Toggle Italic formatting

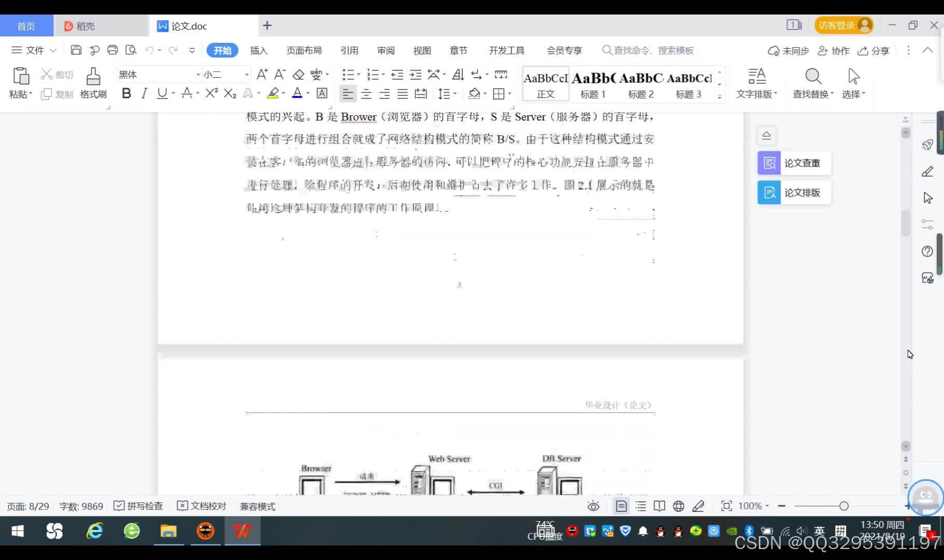coord(144,93)
